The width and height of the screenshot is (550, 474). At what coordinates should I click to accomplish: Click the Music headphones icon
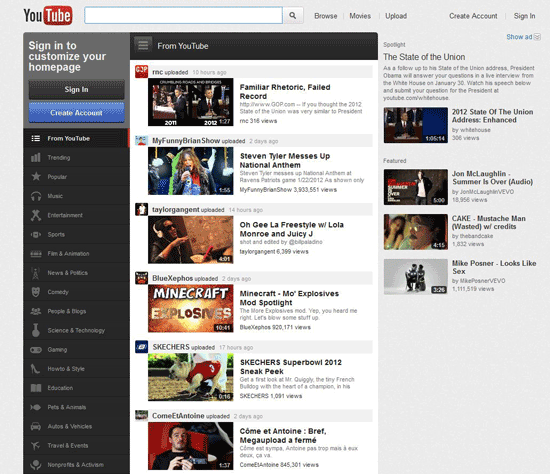pyautogui.click(x=36, y=196)
